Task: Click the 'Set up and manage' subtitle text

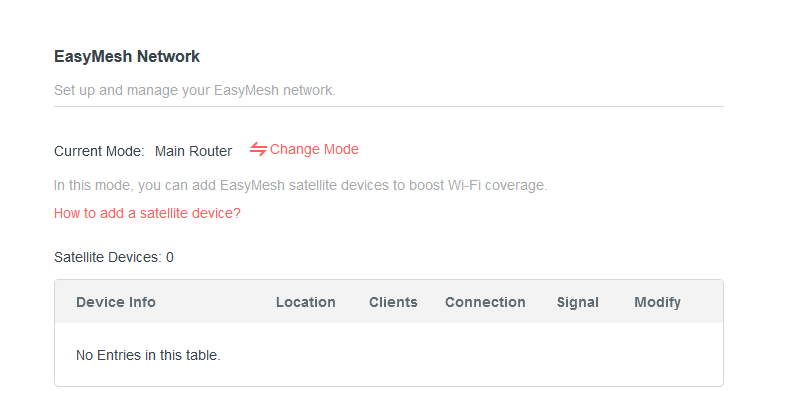Action: [194, 90]
